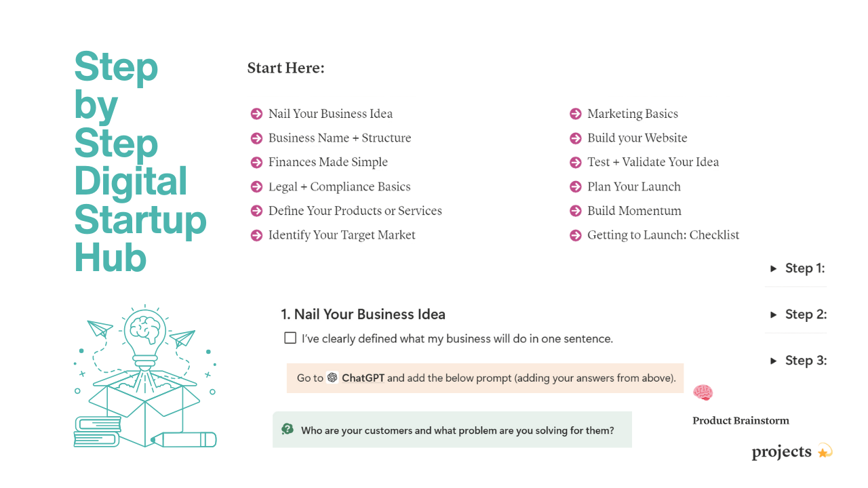Open the Getting to Launch: Checklist link
Screen dimensions: 868x488
[x=663, y=235]
